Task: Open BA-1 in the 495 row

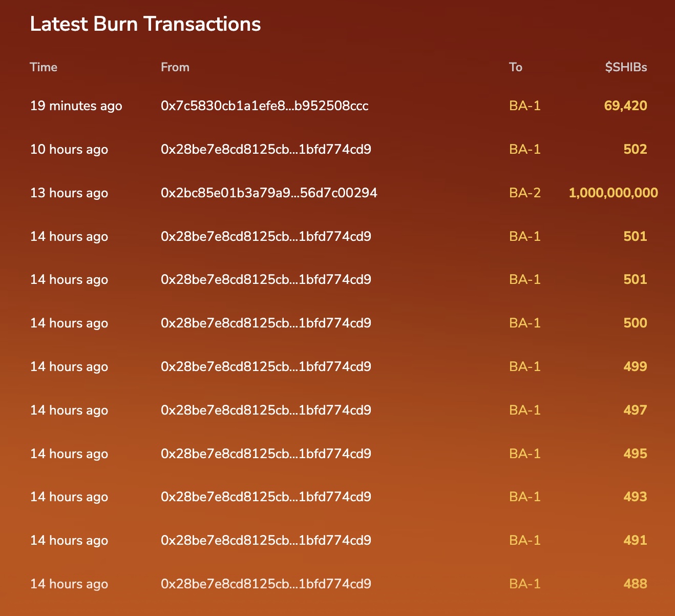Action: tap(525, 454)
